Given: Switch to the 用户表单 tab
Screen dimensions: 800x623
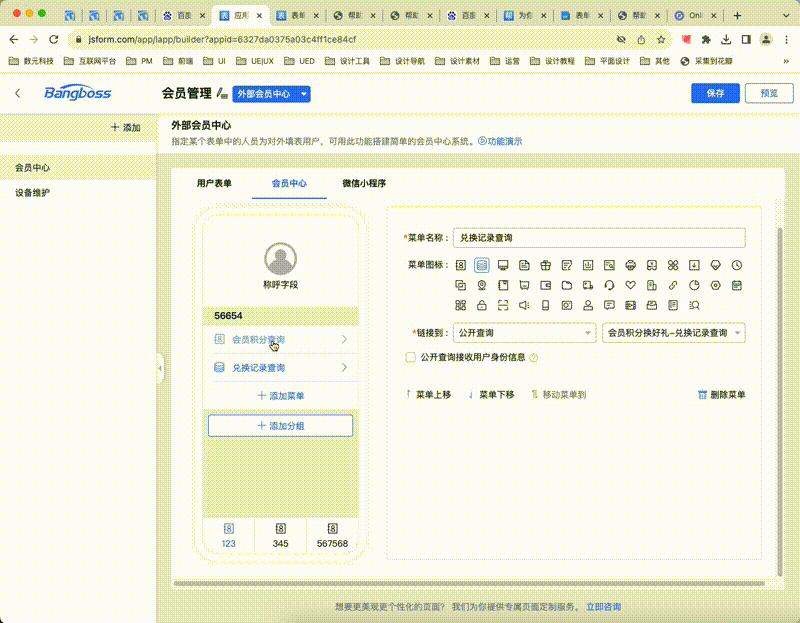Looking at the screenshot, I should coord(214,184).
